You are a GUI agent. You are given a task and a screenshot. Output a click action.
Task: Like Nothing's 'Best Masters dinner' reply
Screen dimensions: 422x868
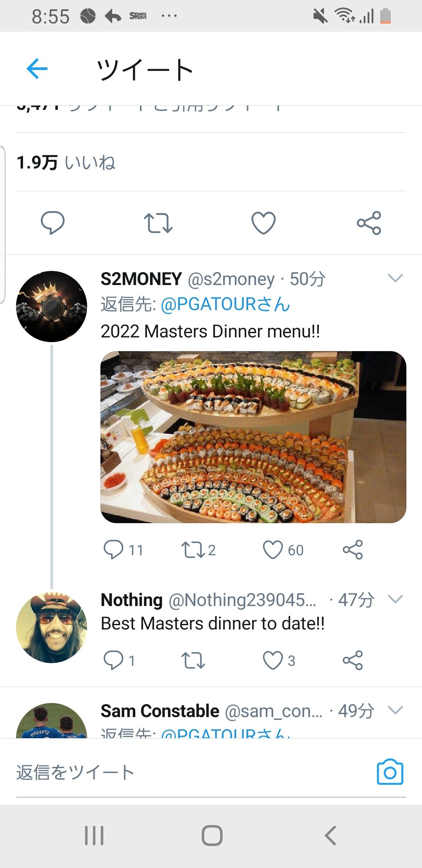[273, 660]
